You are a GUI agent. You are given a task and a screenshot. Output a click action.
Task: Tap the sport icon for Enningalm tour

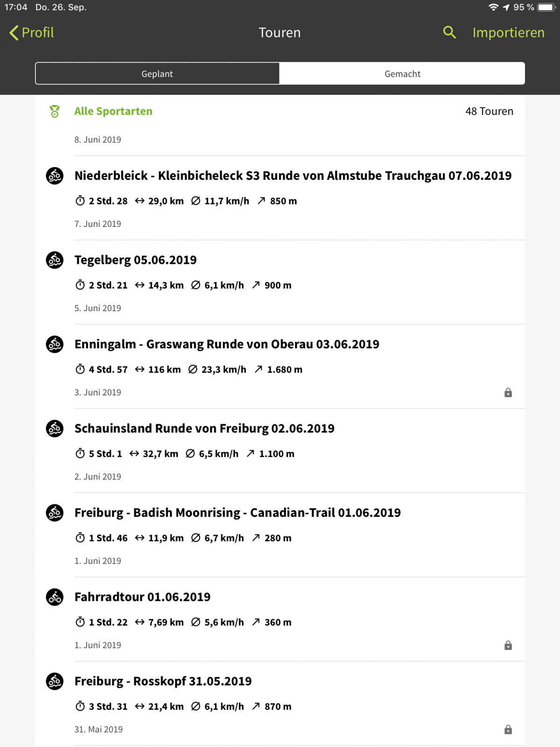(x=55, y=345)
